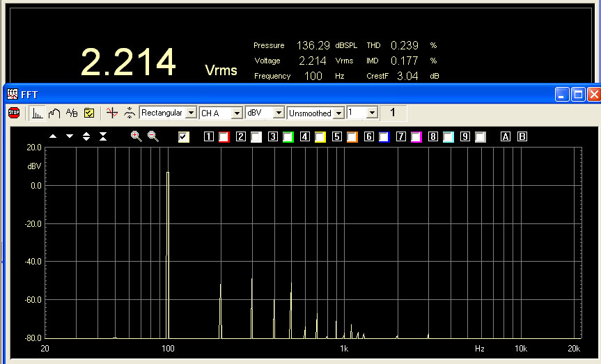Select the spectrum bar display icon
601x364 pixels.
pos(38,113)
